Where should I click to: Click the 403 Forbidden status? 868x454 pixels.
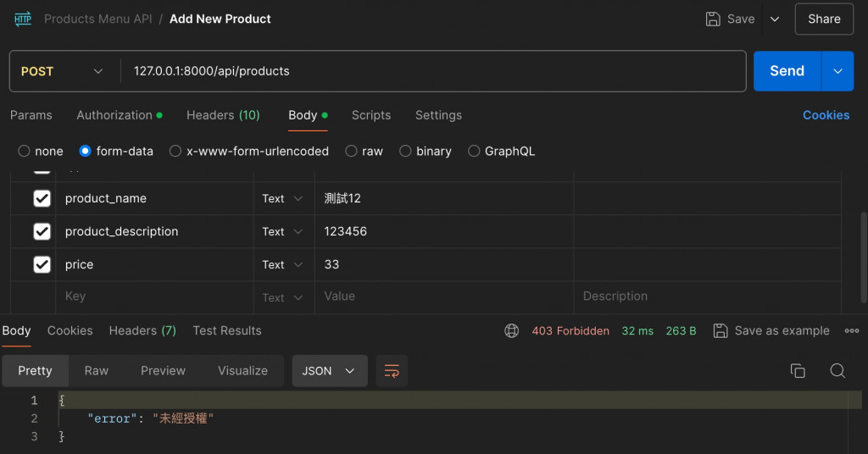570,330
